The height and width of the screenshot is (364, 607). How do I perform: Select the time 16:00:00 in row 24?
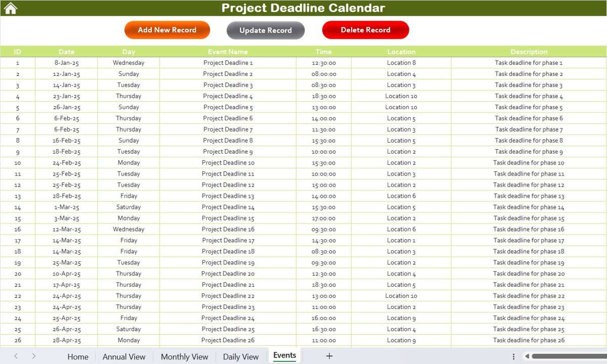tap(324, 318)
